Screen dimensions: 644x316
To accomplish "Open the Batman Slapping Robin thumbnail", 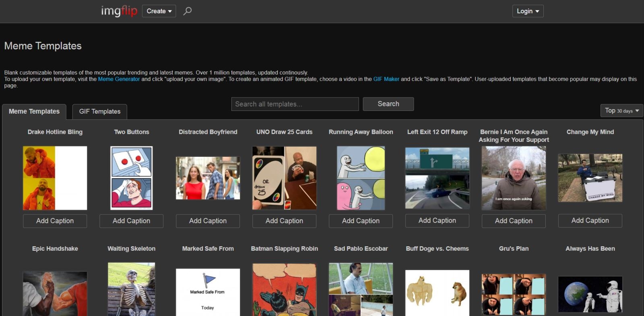I will pos(285,290).
